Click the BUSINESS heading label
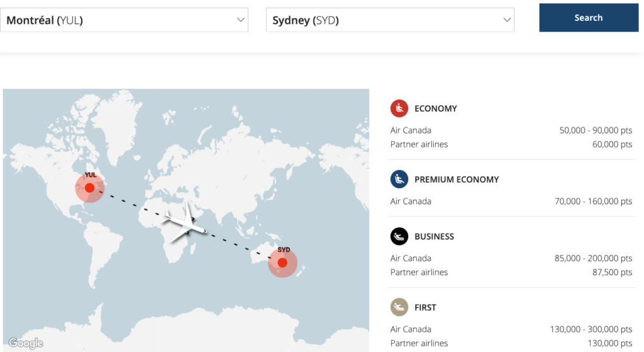Viewport: 644px width, 352px height. 434,237
